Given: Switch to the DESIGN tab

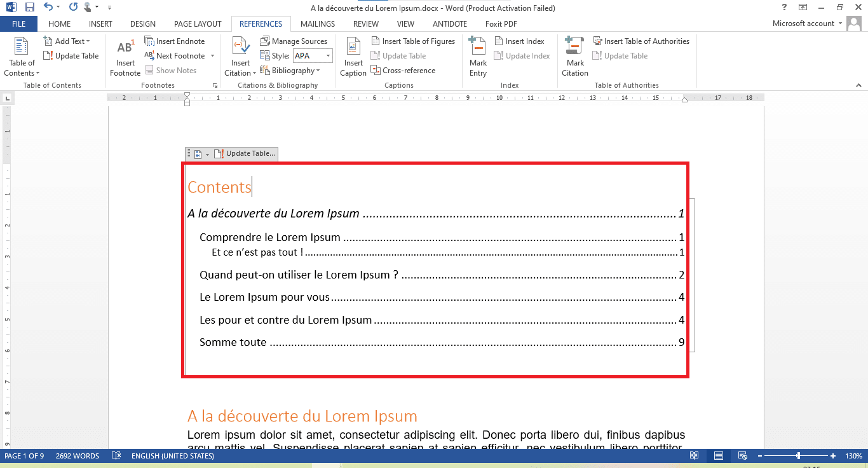Looking at the screenshot, I should click(143, 24).
